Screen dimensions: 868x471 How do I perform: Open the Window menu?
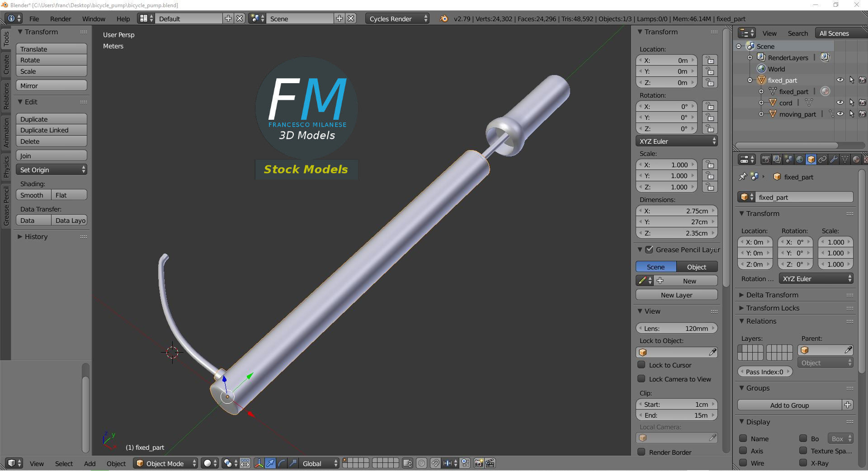[x=94, y=19]
